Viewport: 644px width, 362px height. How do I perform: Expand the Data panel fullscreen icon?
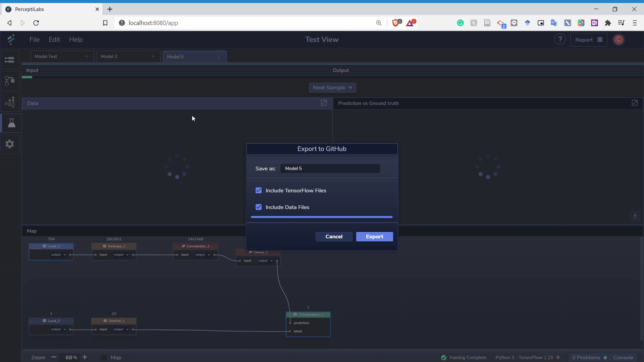tap(324, 103)
